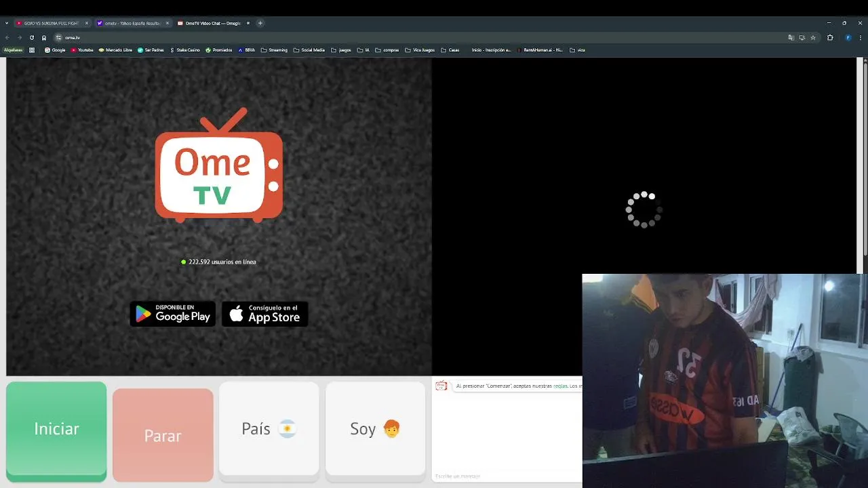
Task: Expand the Streaming bookmarks folder
Action: pyautogui.click(x=274, y=49)
